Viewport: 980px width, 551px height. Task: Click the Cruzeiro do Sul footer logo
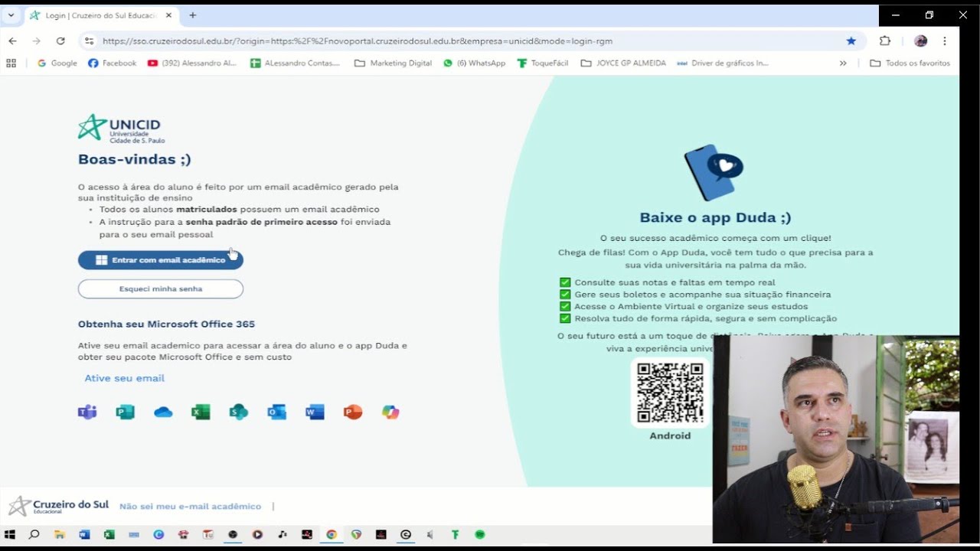[x=58, y=506]
